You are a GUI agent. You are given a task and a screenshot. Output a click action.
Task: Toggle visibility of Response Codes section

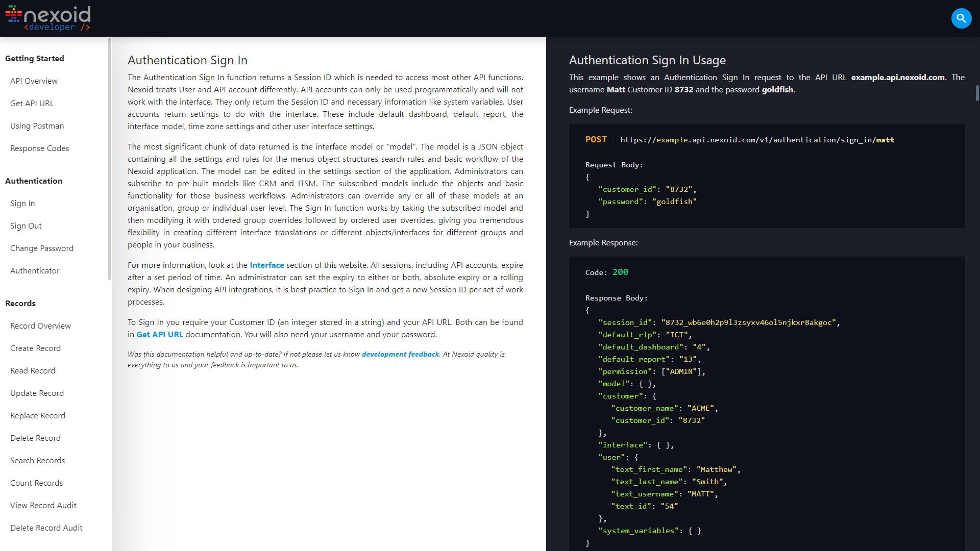[x=38, y=147]
